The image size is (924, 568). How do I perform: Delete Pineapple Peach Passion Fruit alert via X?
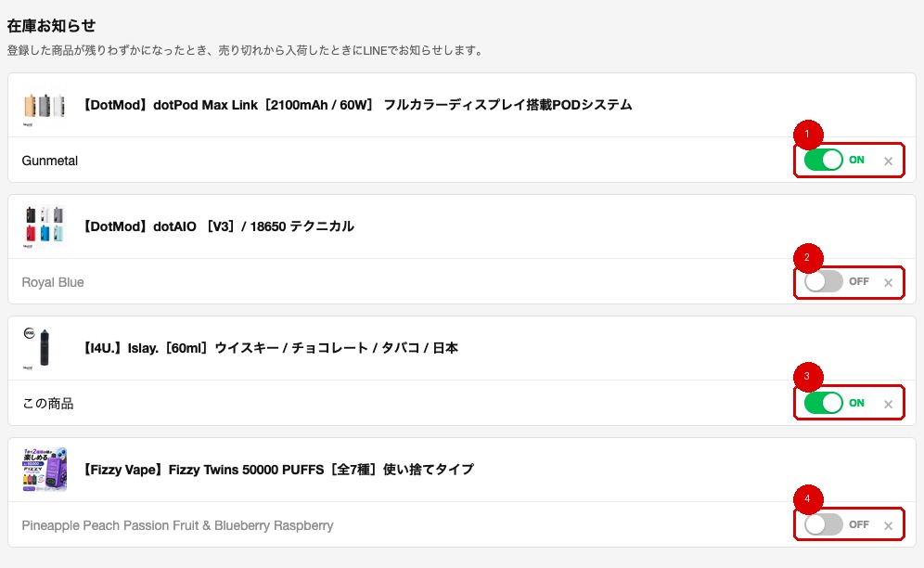tap(888, 525)
